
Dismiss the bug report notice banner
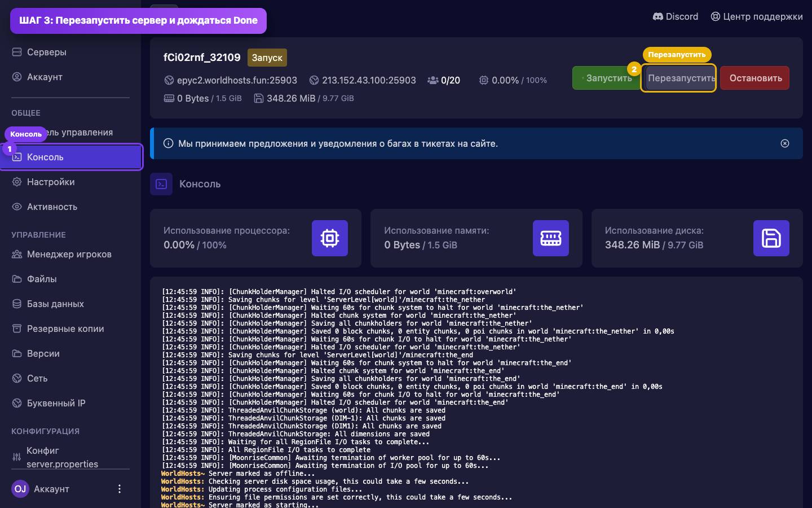click(785, 143)
